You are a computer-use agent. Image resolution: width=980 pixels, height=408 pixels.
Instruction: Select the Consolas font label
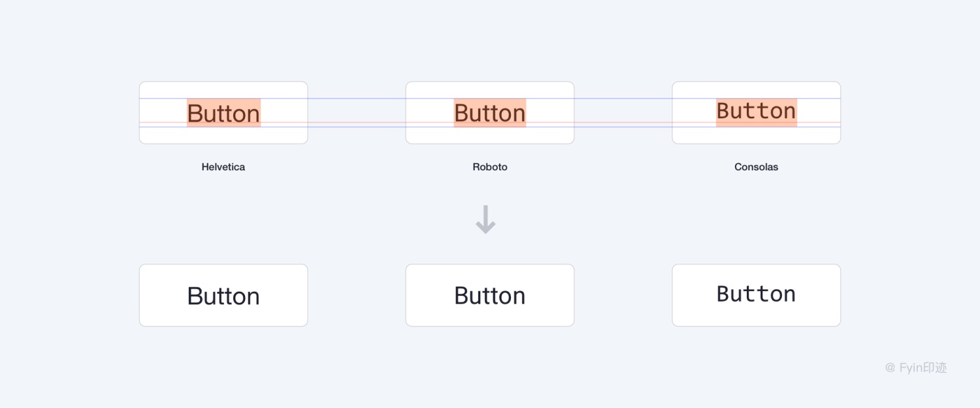tap(757, 167)
